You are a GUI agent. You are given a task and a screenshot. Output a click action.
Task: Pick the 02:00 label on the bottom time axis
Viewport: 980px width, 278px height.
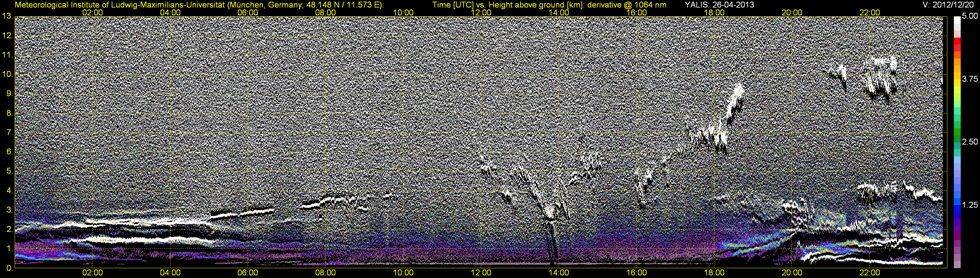click(x=92, y=273)
